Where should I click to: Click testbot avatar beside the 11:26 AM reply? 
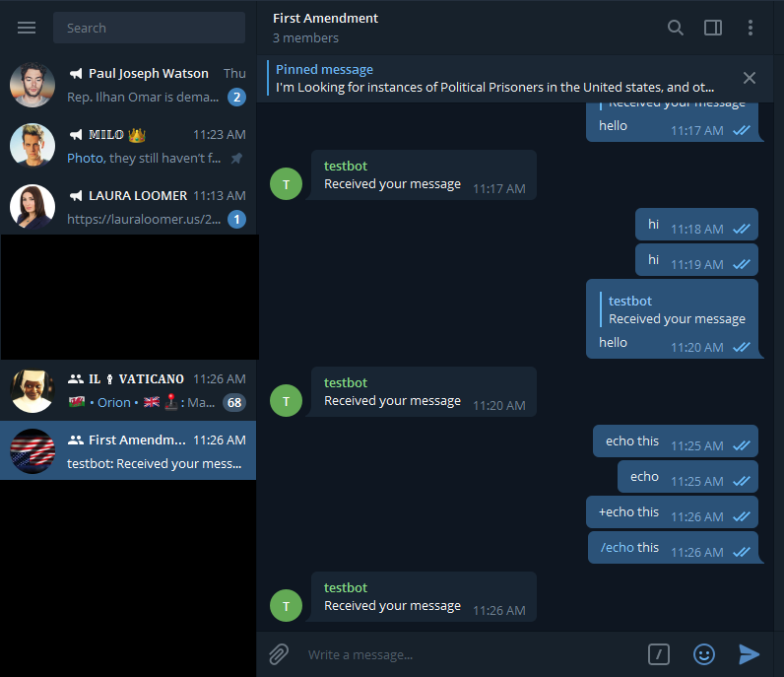(286, 605)
